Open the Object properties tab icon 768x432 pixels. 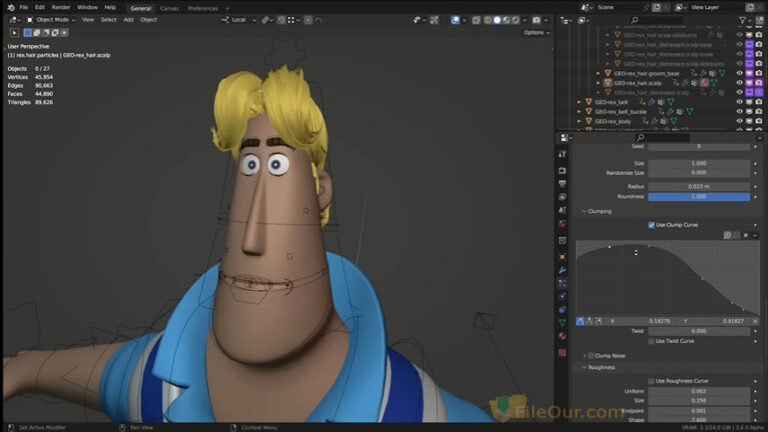[x=562, y=256]
